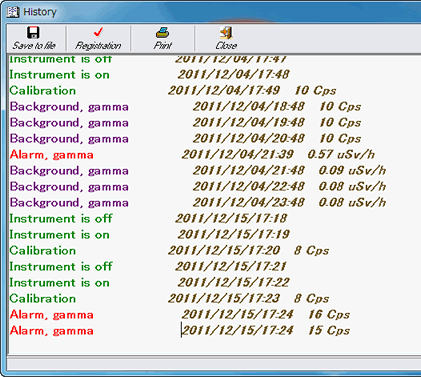Click the Close door icon

(226, 33)
